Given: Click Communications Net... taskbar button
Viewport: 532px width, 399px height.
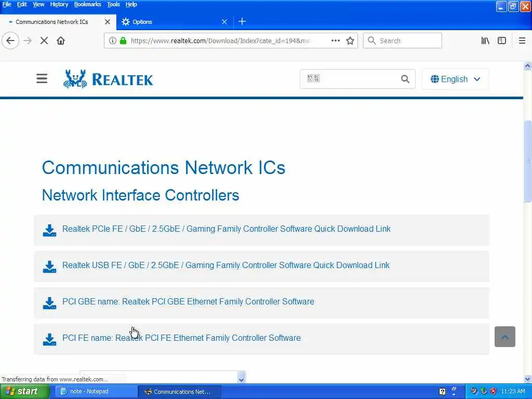Looking at the screenshot, I should [x=180, y=392].
